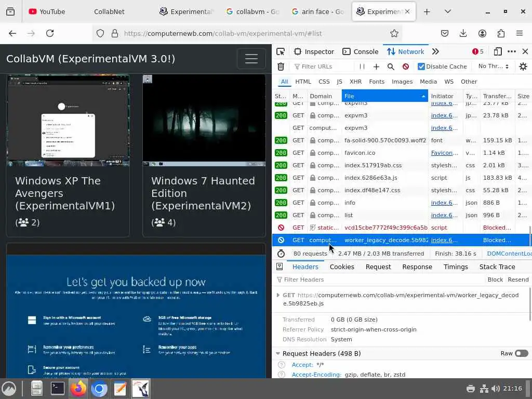Click the Resend button
This screenshot has height=399, width=532.
[x=518, y=280]
